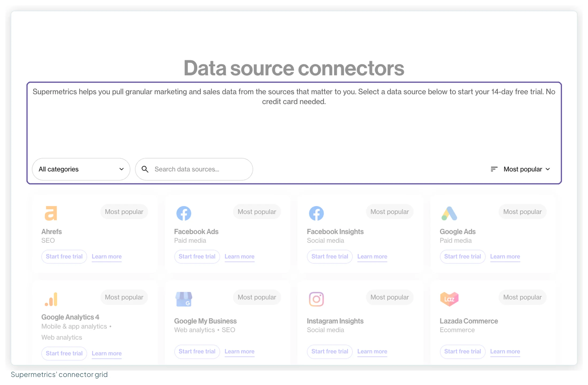The image size is (588, 385).
Task: Open Learn more for Instagram Insights
Action: [x=372, y=352]
